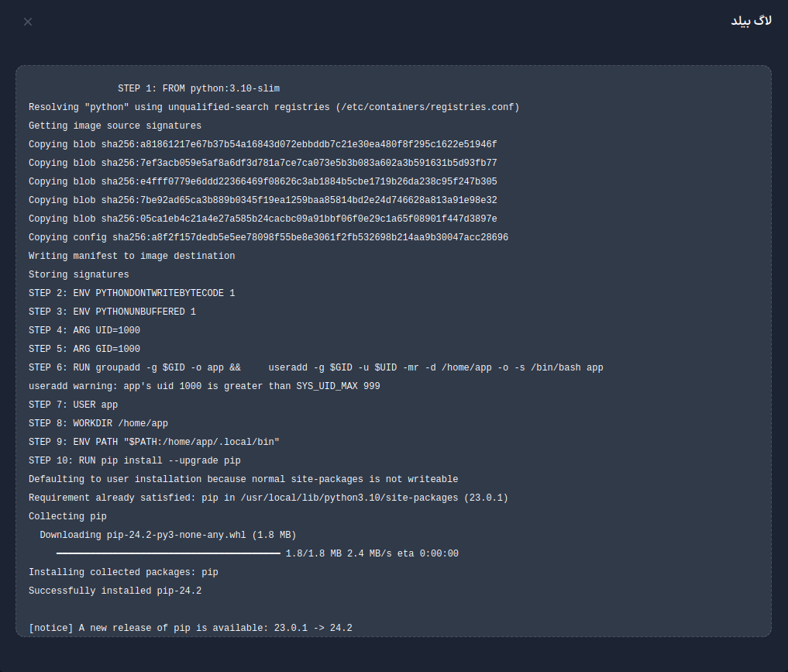Click the Successfully installed pip-24.2 line
This screenshot has width=788, height=672.
(x=115, y=591)
